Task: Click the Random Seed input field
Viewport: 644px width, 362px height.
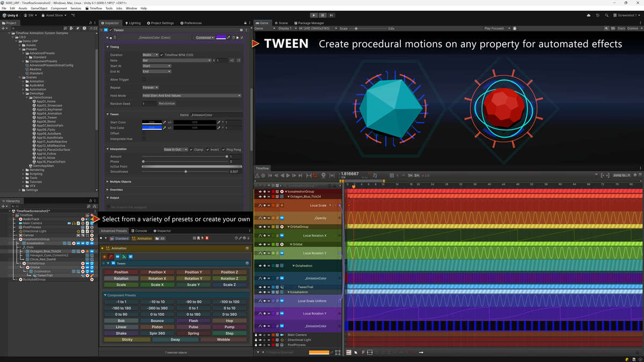Action: [149, 104]
